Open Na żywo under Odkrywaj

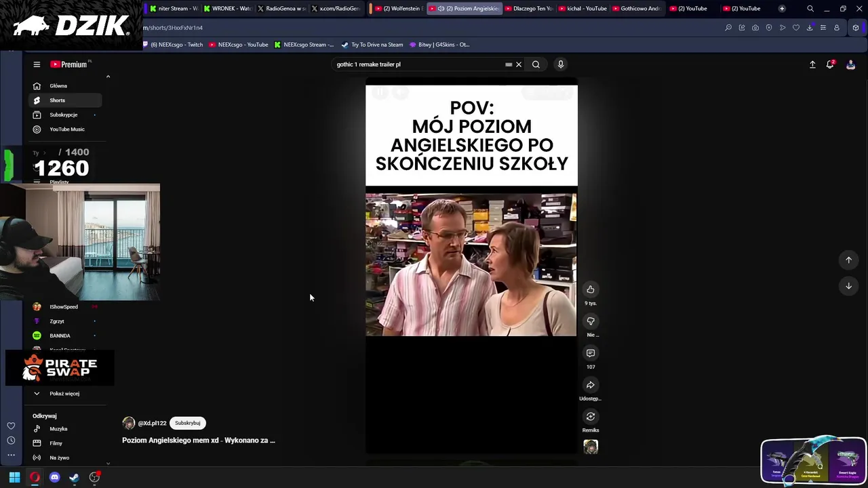(65, 457)
